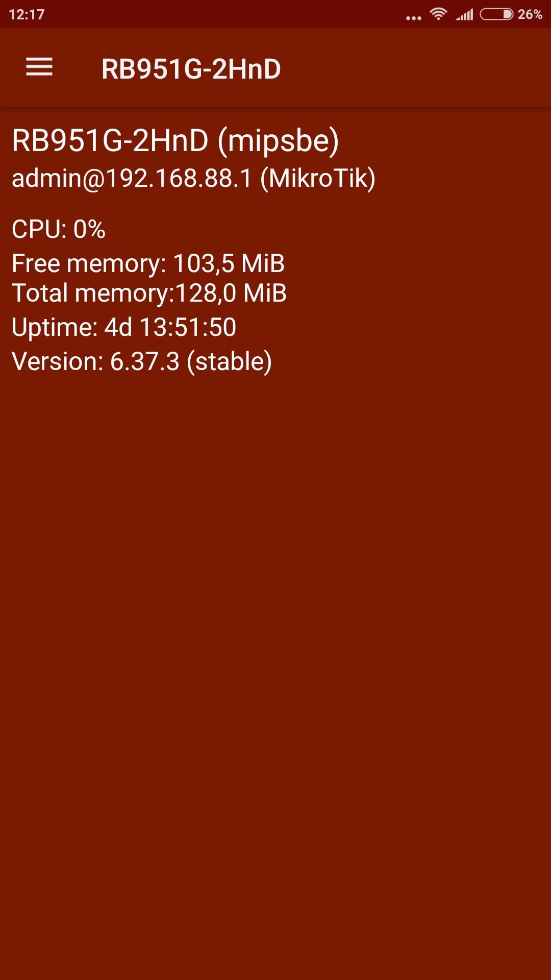551x980 pixels.
Task: Tap the 26% battery percentage text
Action: click(530, 14)
